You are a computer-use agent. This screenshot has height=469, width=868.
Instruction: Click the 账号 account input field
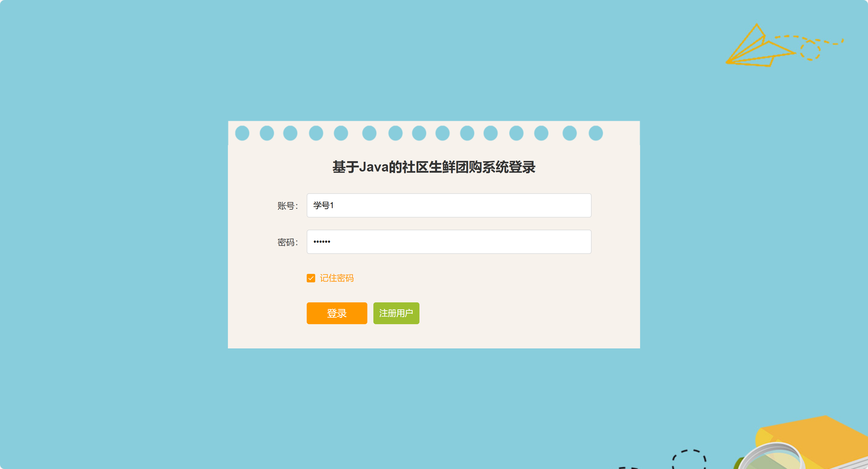pos(449,205)
